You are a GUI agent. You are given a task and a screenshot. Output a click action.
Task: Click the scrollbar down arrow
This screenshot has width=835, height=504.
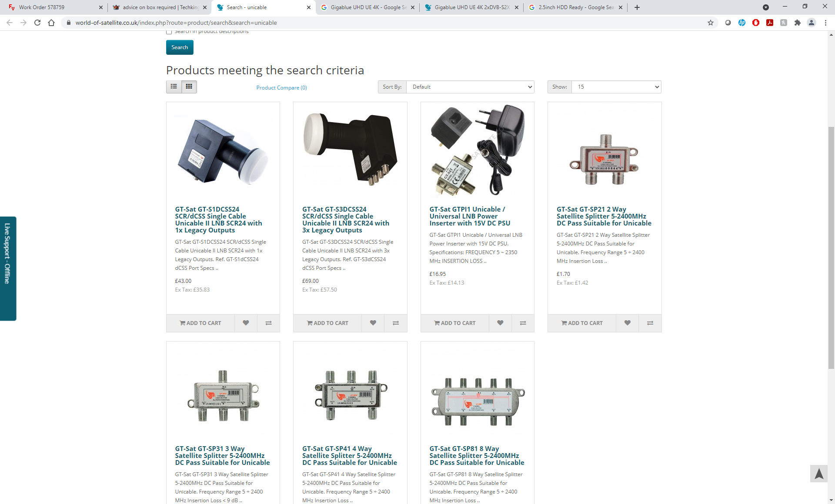831,500
